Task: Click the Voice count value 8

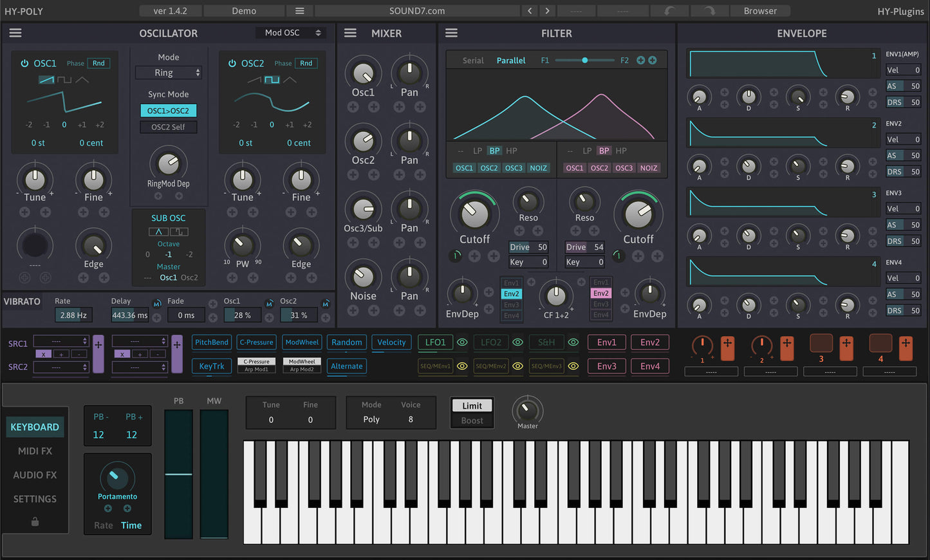Action: coord(411,419)
